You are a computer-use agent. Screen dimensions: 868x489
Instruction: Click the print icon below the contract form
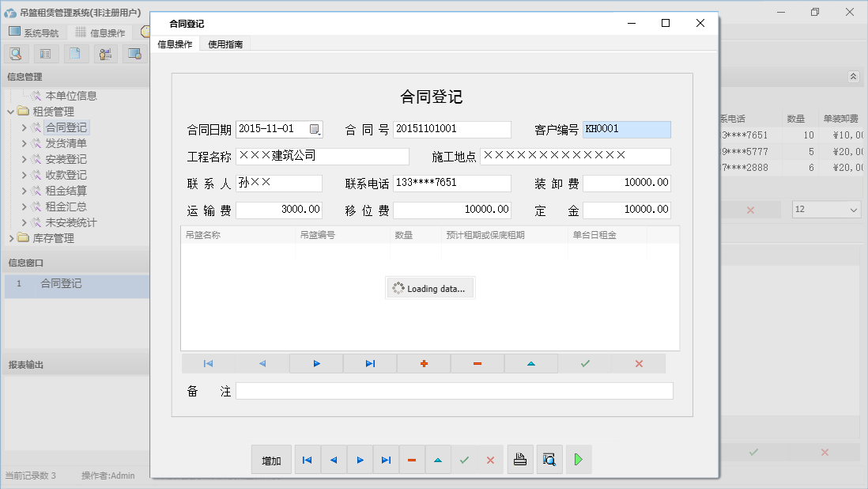[520, 459]
